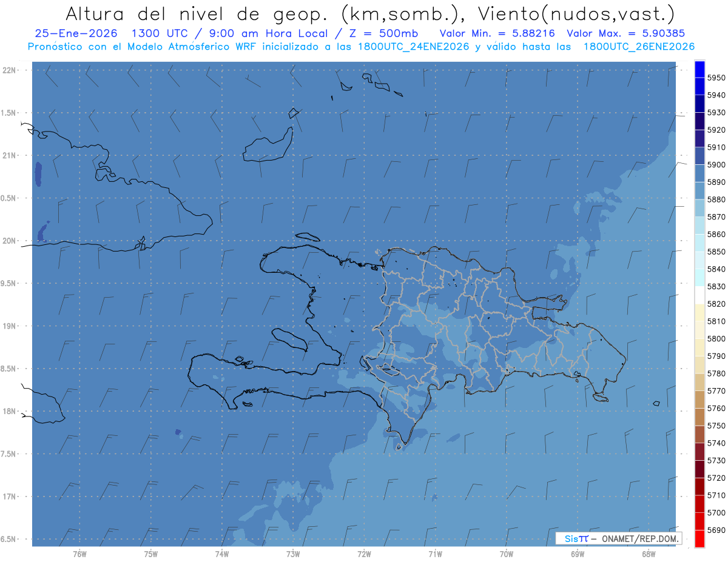The height and width of the screenshot is (562, 728).
Task: Click the '9:00 am Hora Local' text
Action: pos(269,33)
